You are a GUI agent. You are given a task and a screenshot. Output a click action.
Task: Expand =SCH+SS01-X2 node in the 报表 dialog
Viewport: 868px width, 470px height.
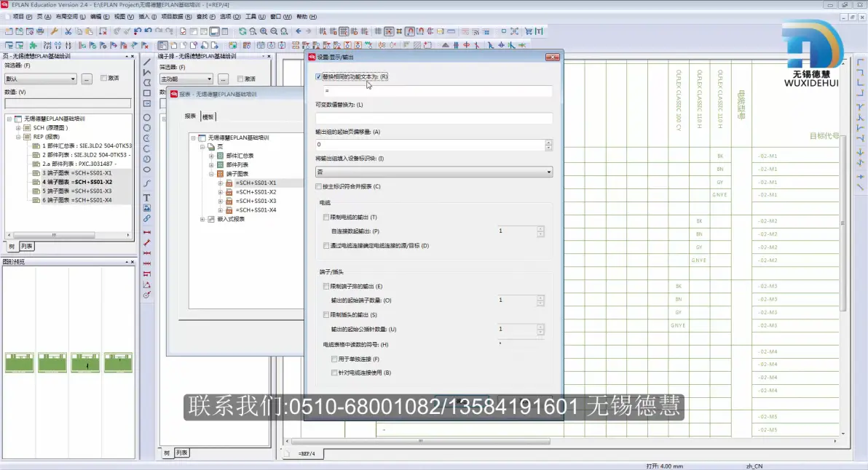click(221, 192)
